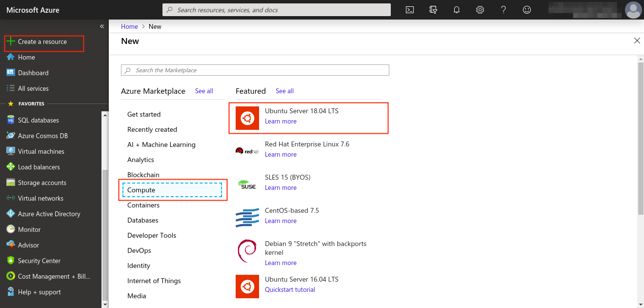Click the Monitor gauge icon
The image size is (644, 308).
pyautogui.click(x=11, y=229)
